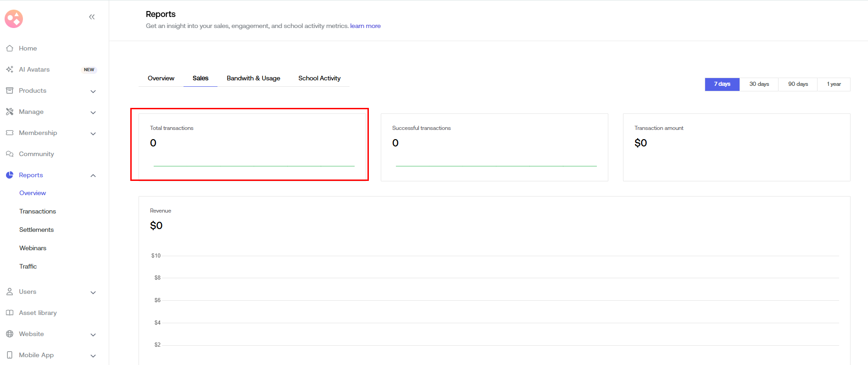Image resolution: width=868 pixels, height=365 pixels.
Task: Collapse the sidebar with double-chevron icon
Action: click(92, 17)
